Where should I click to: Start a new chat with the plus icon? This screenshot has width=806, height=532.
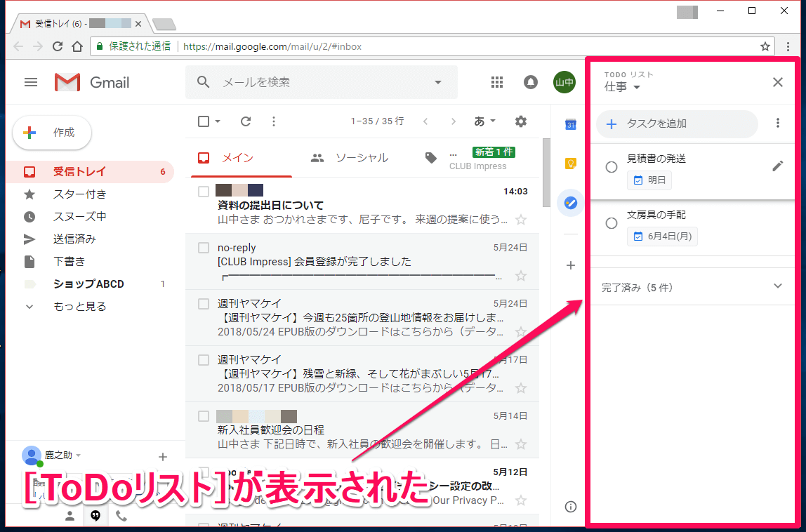coord(163,456)
